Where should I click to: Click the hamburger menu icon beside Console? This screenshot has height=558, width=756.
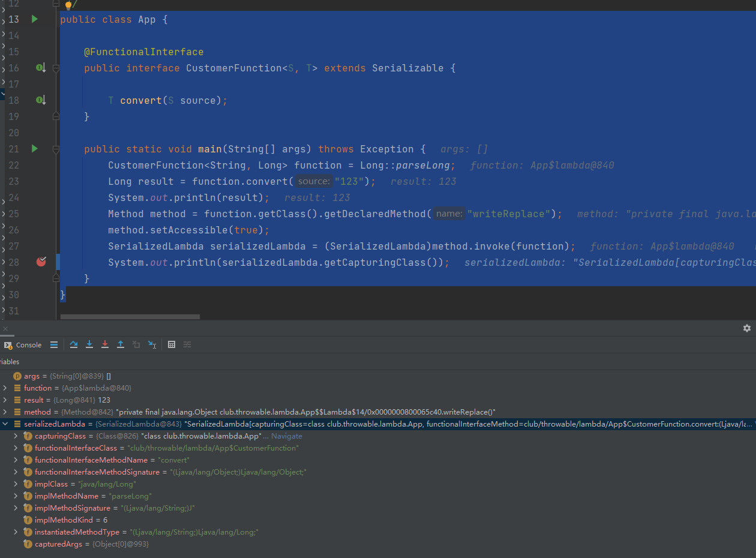click(x=53, y=344)
